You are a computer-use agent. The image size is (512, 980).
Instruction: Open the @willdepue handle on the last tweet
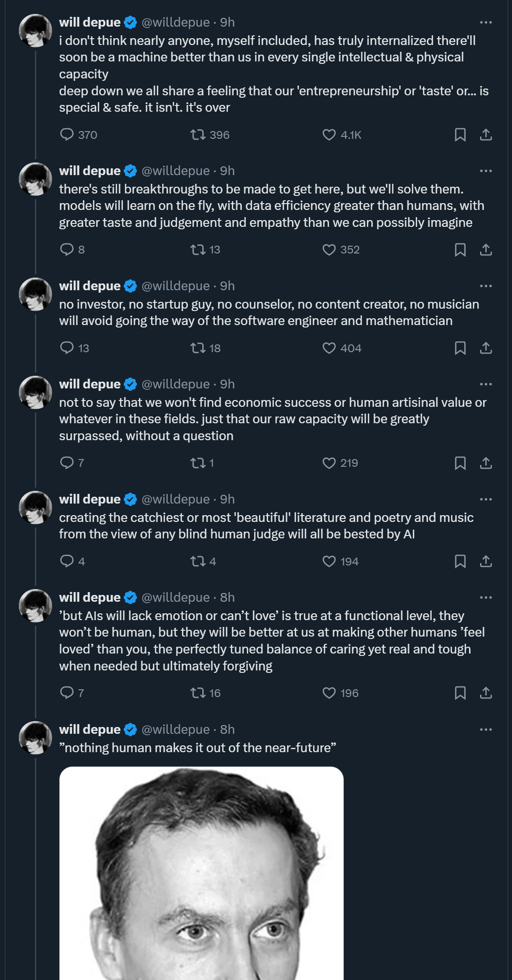point(175,729)
